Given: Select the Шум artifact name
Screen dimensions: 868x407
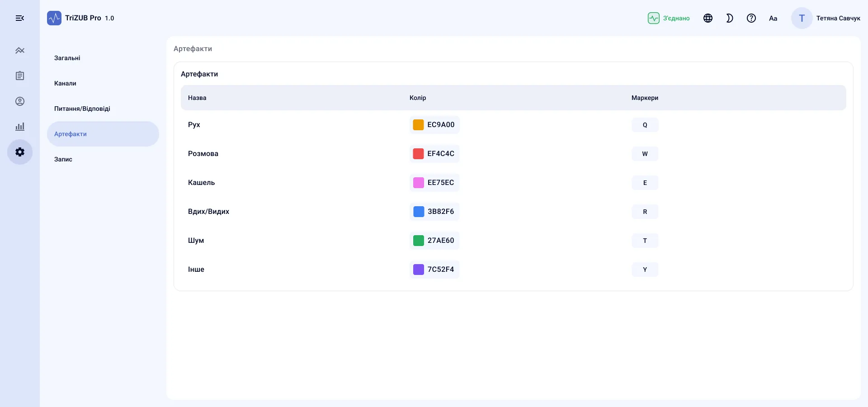Looking at the screenshot, I should [196, 241].
